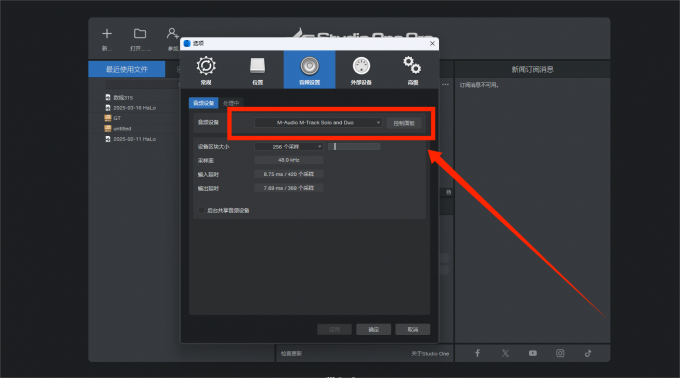Screen dimensions: 680x378
Task: Open the 外部设备 MIDI connector icon
Action: [x=361, y=66]
